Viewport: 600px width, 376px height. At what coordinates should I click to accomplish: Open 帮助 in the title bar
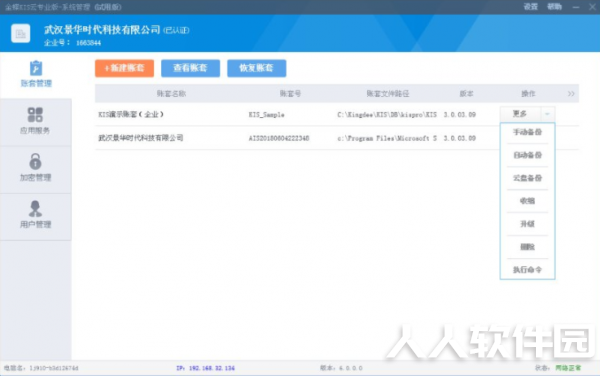pos(554,7)
